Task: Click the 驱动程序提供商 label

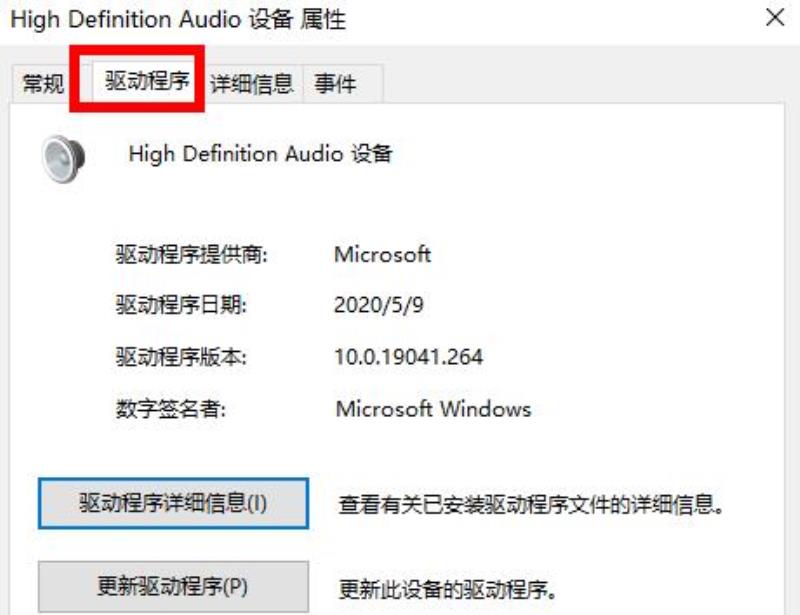Action: click(x=191, y=254)
